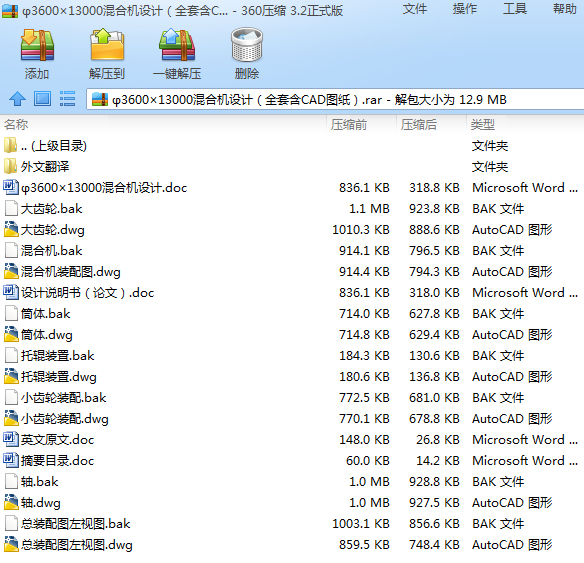Select the 大齿轮.dwg file name
Image resolution: width=584 pixels, height=563 pixels.
click(53, 230)
